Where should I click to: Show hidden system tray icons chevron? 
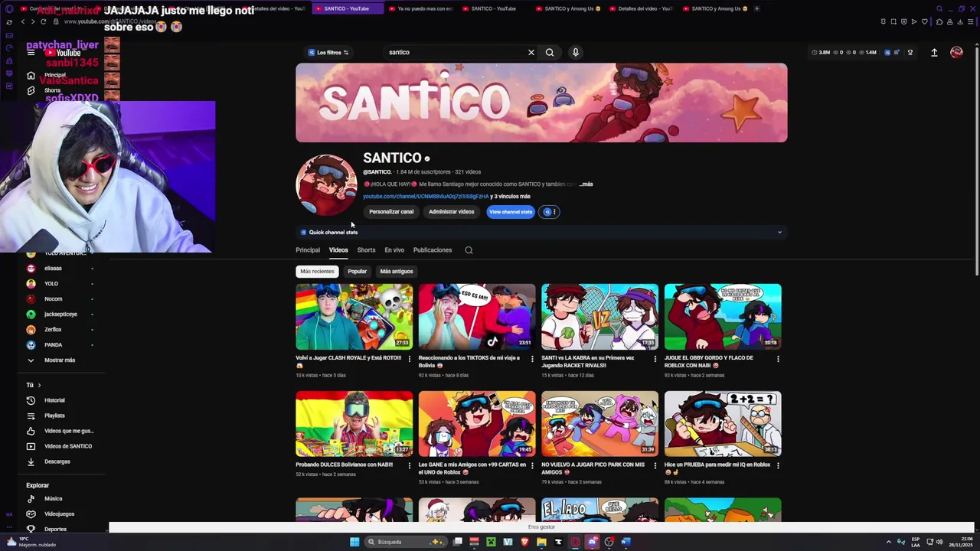pos(889,542)
